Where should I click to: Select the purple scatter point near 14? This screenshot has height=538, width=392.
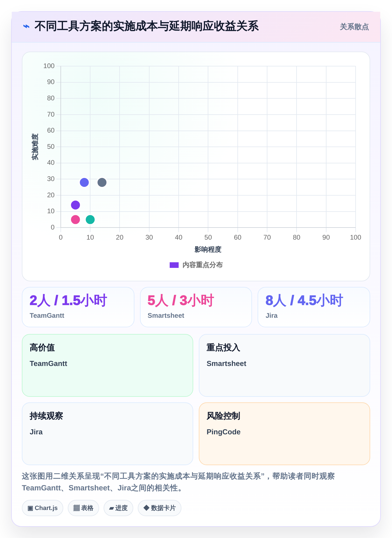point(75,205)
